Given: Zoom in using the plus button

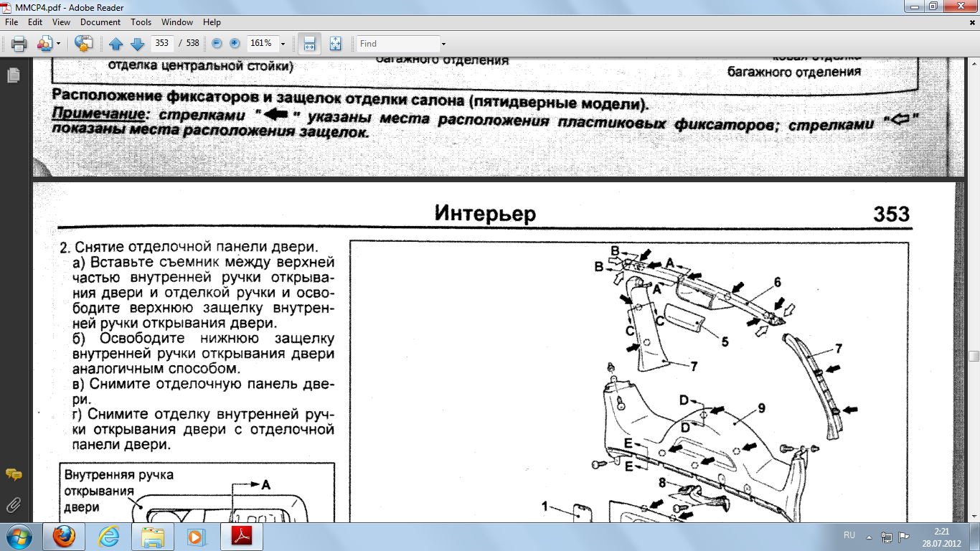Looking at the screenshot, I should [234, 44].
